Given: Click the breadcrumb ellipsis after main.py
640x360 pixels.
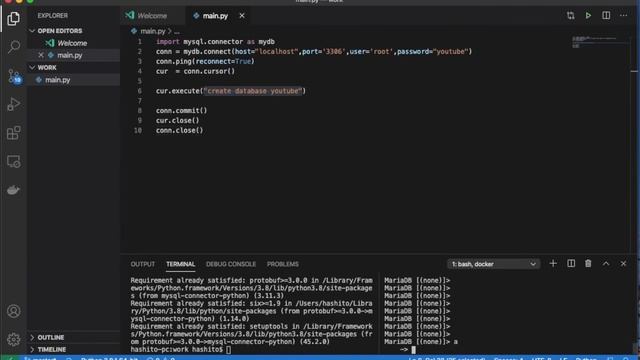Looking at the screenshot, I should pos(177,31).
